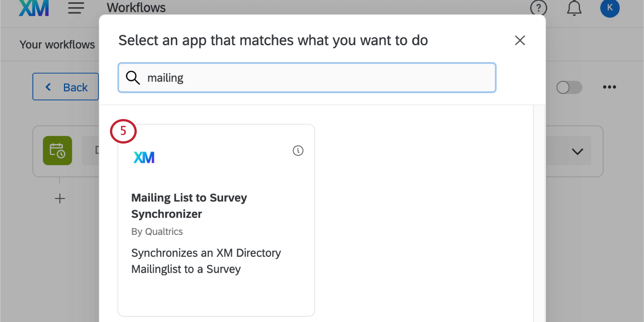Open the notifications bell
The height and width of the screenshot is (322, 644).
[574, 8]
